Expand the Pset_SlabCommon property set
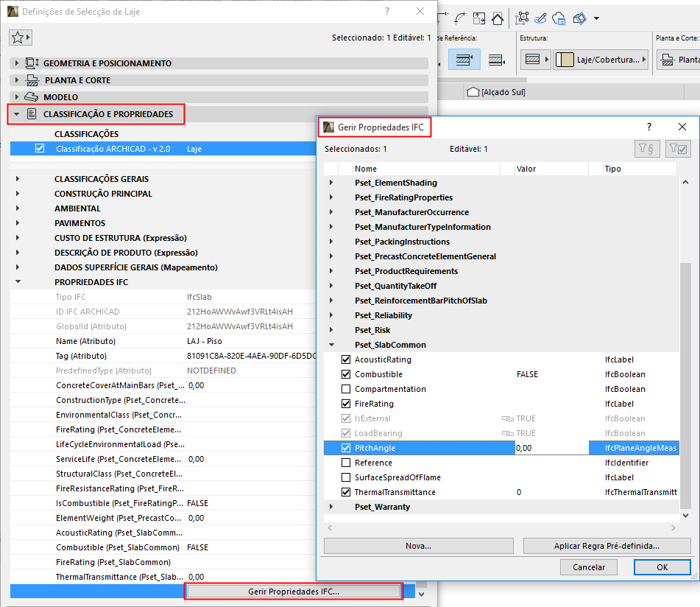Image resolution: width=700 pixels, height=607 pixels. [x=330, y=344]
